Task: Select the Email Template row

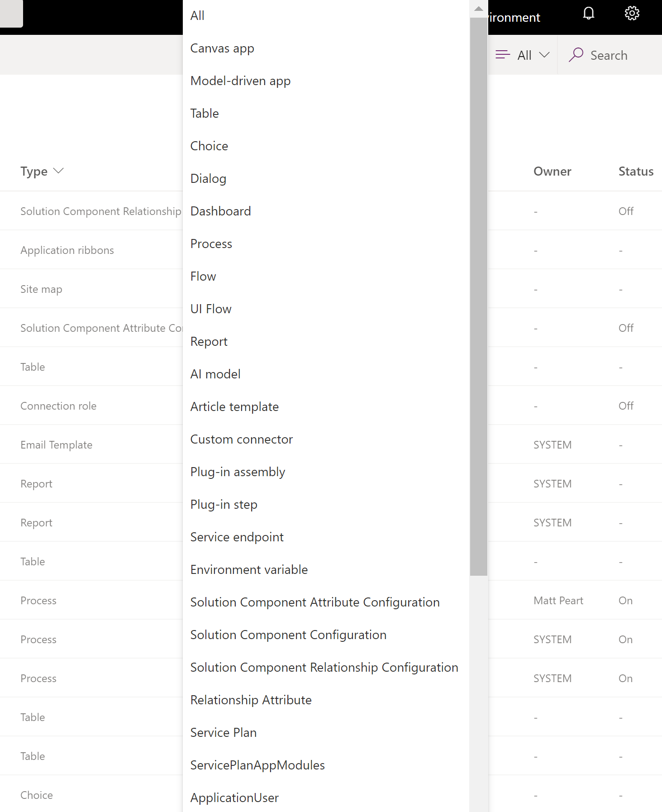Action: point(56,444)
